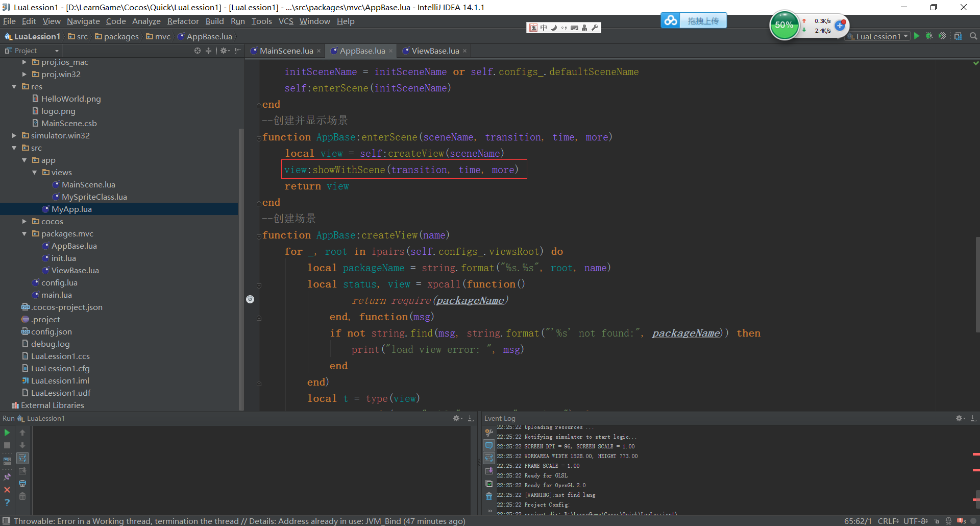The width and height of the screenshot is (980, 526).
Task: Open Event Log gear settings menu
Action: [x=960, y=418]
